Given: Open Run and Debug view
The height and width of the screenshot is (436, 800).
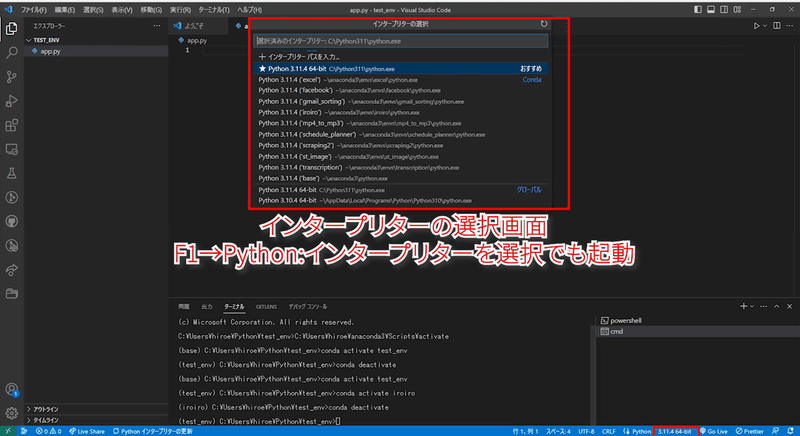Looking at the screenshot, I should click(x=11, y=101).
